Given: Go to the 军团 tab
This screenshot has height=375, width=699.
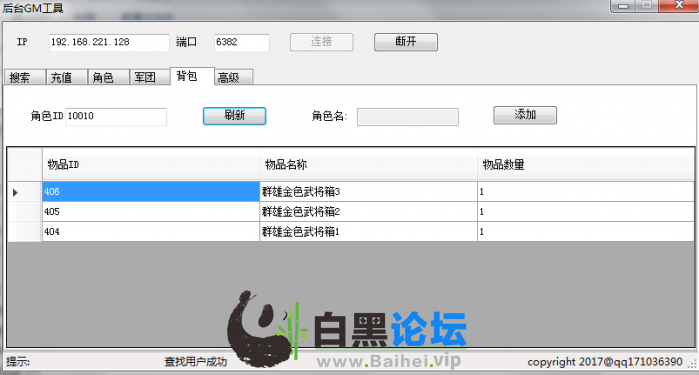Looking at the screenshot, I should coord(150,77).
